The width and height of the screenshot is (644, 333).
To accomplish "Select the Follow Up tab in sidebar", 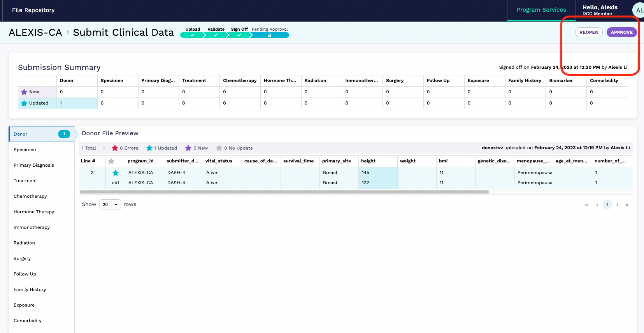I will tap(41, 274).
